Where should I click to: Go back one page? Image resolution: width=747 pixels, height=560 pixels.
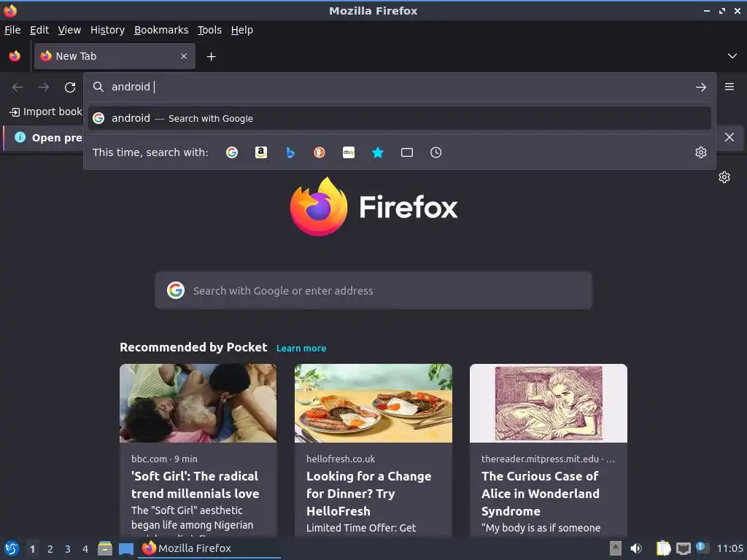pyautogui.click(x=18, y=87)
